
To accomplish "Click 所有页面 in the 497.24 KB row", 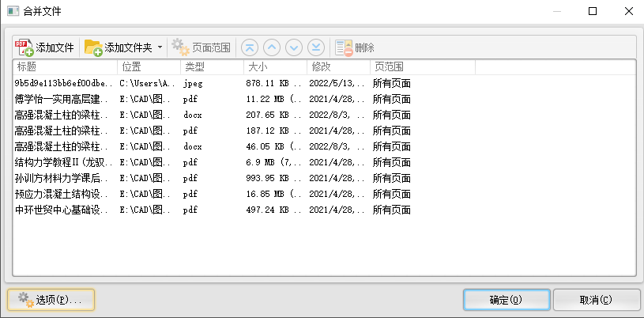I will (391, 210).
